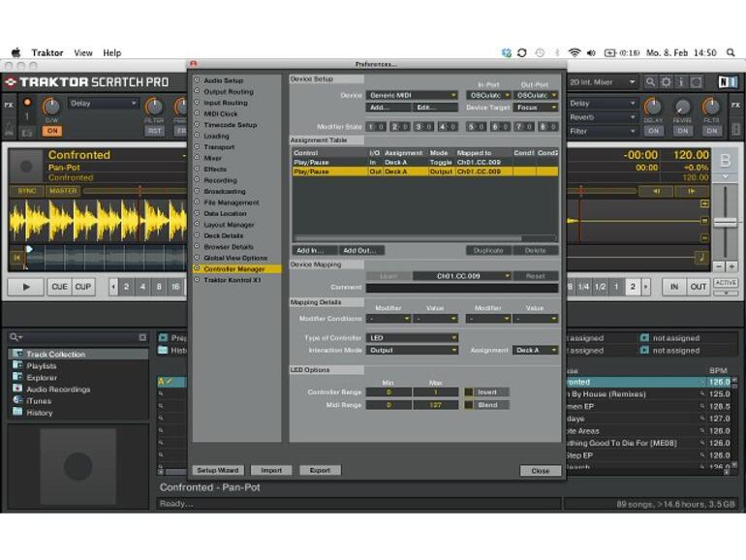Viewport: 746px width, 560px height.
Task: Open the Device dropdown showing Generic MIDI
Action: [x=412, y=95]
